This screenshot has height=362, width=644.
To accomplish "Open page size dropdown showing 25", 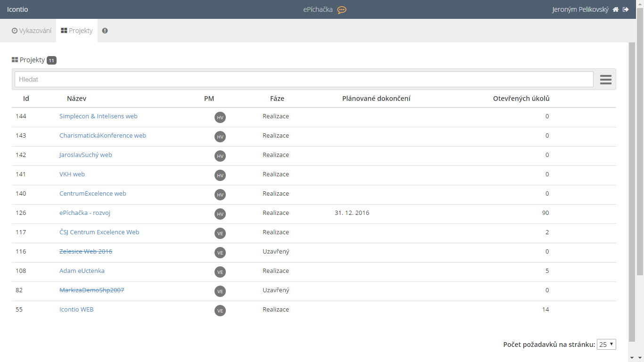I will [606, 345].
